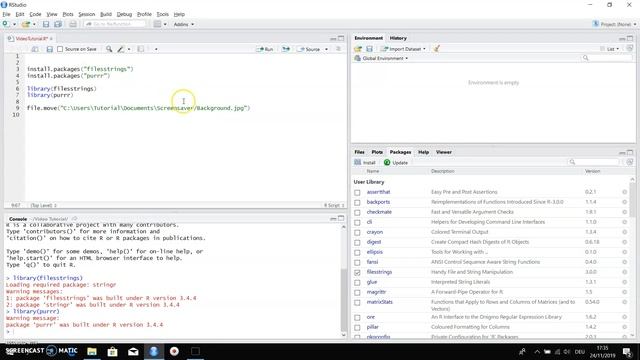Save the script using the editor toolbar disk icon
The height and width of the screenshot is (360, 640).
[x=49, y=49]
